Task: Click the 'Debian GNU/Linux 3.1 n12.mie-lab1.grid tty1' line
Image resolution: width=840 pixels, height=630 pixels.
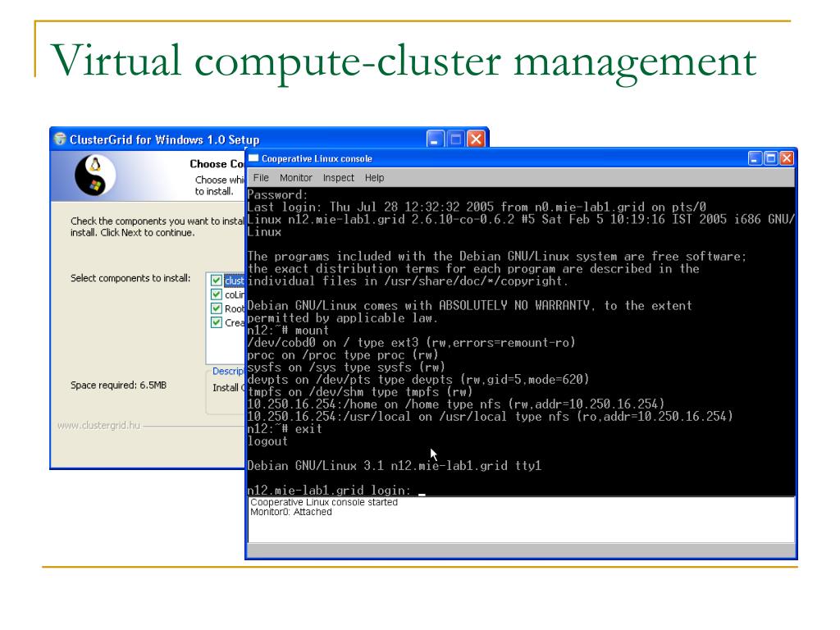Action: click(394, 466)
